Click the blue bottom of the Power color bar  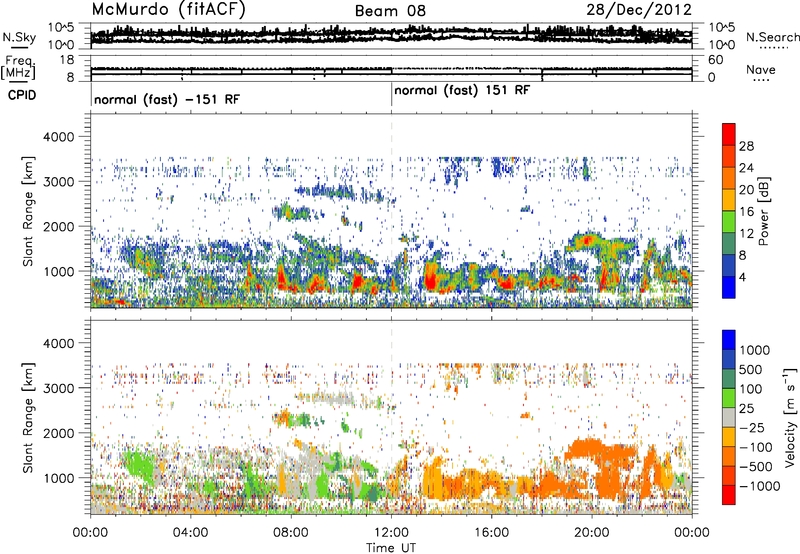point(729,287)
